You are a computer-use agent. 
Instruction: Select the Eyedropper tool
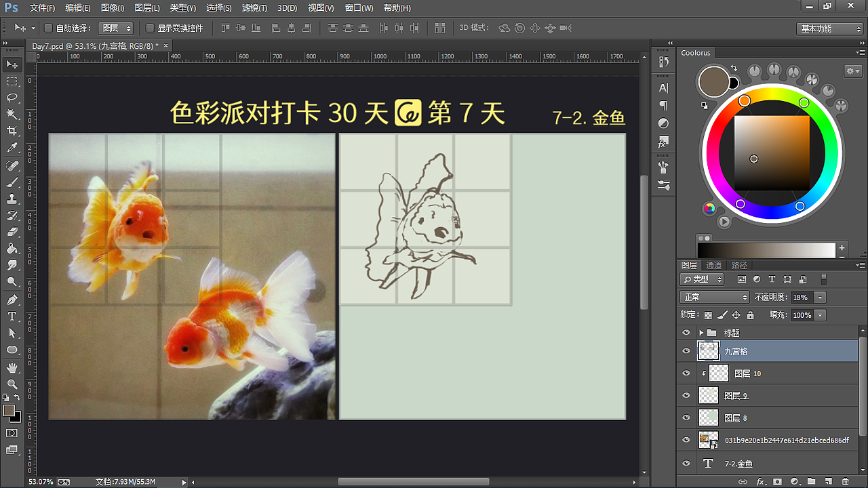pos(12,148)
